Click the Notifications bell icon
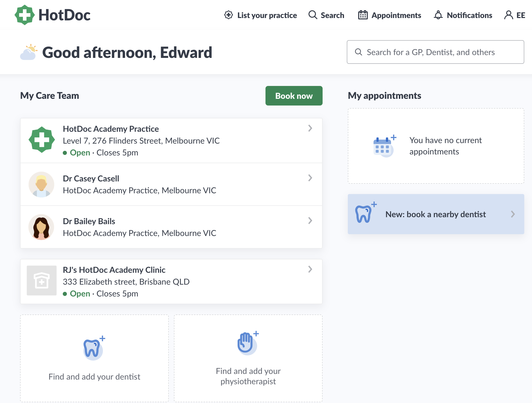The height and width of the screenshot is (403, 532). 438,15
